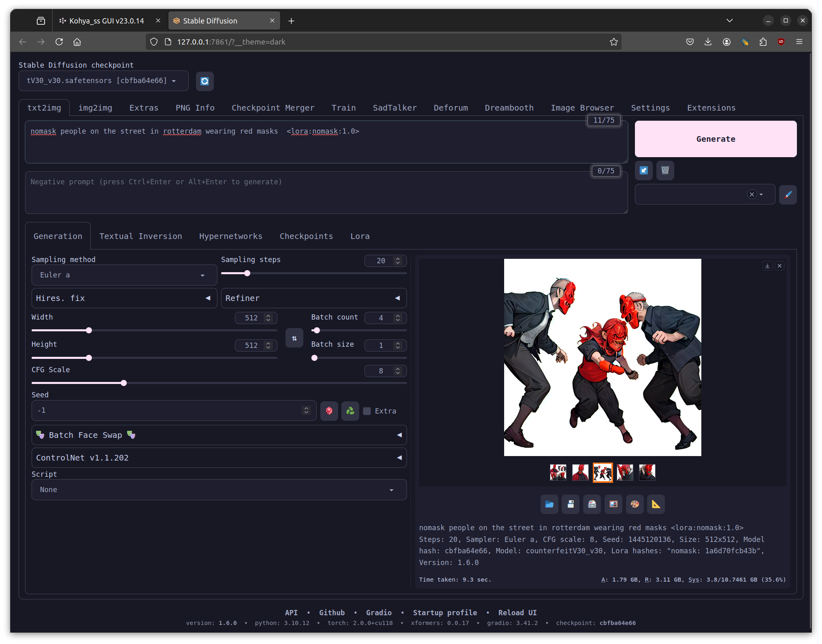Click the send to img2img icon
This screenshot has height=644, width=822.
[x=613, y=505]
